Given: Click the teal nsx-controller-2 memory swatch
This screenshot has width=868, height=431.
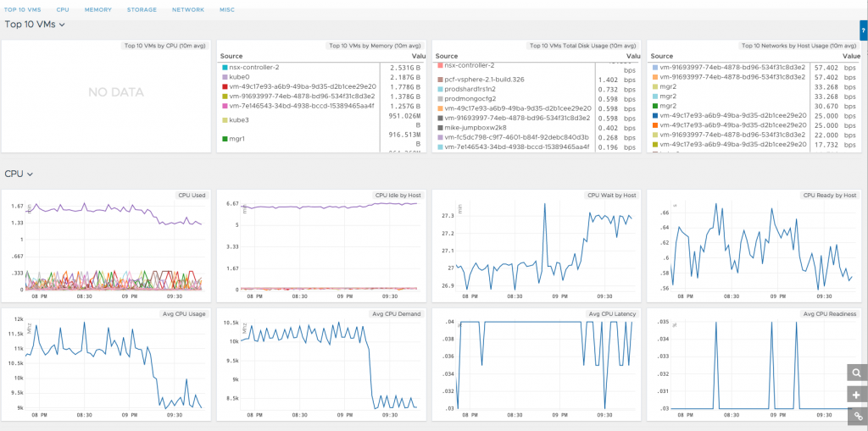Looking at the screenshot, I should 224,66.
